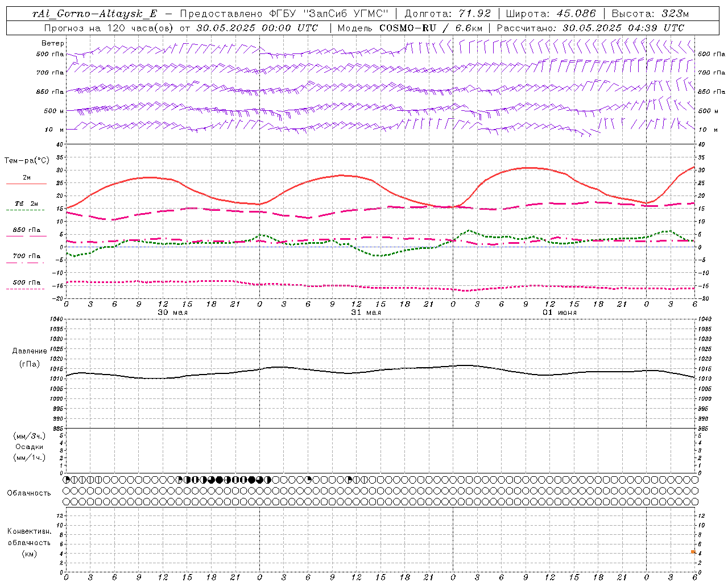Click the (мм/3ч.) precipitation unit label
The width and height of the screenshot is (728, 582).
[x=30, y=436]
